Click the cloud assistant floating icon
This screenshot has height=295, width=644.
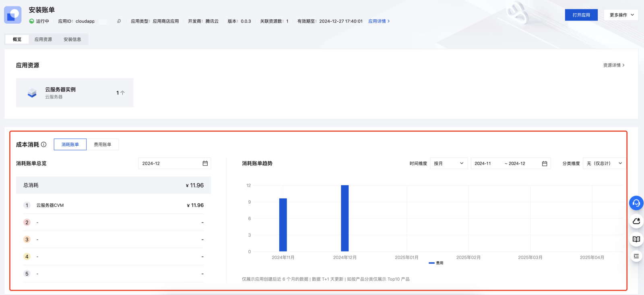636,221
